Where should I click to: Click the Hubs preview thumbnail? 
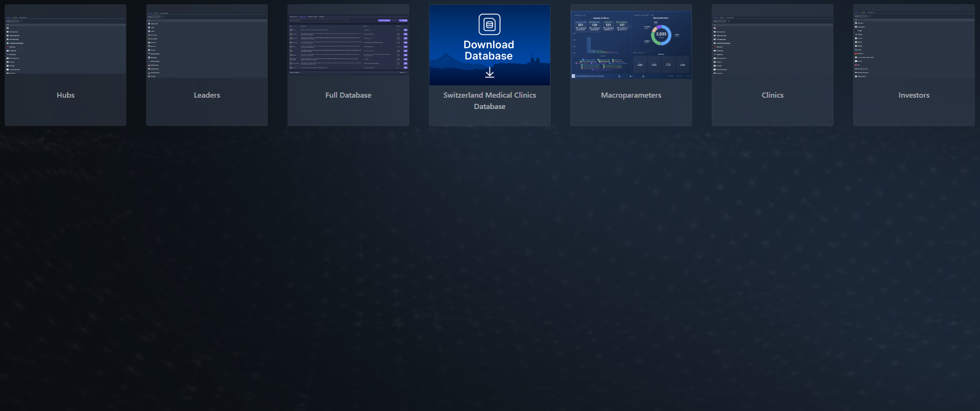click(66, 47)
